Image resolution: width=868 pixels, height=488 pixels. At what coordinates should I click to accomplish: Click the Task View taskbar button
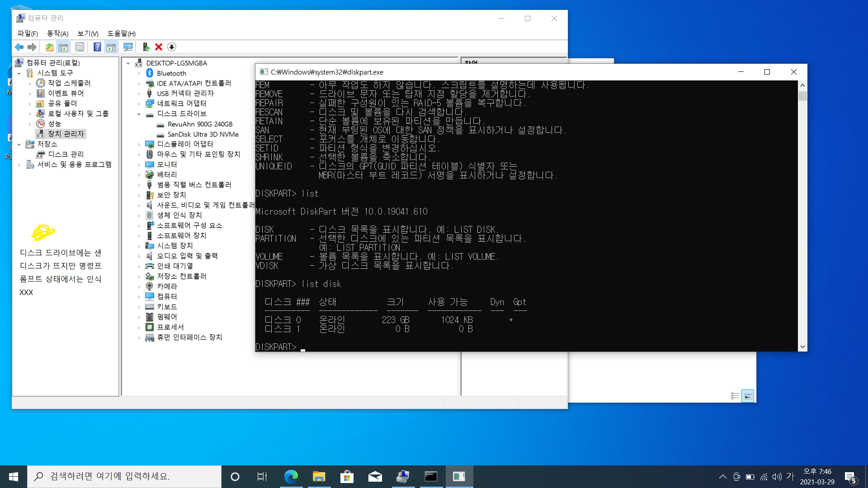point(262,476)
